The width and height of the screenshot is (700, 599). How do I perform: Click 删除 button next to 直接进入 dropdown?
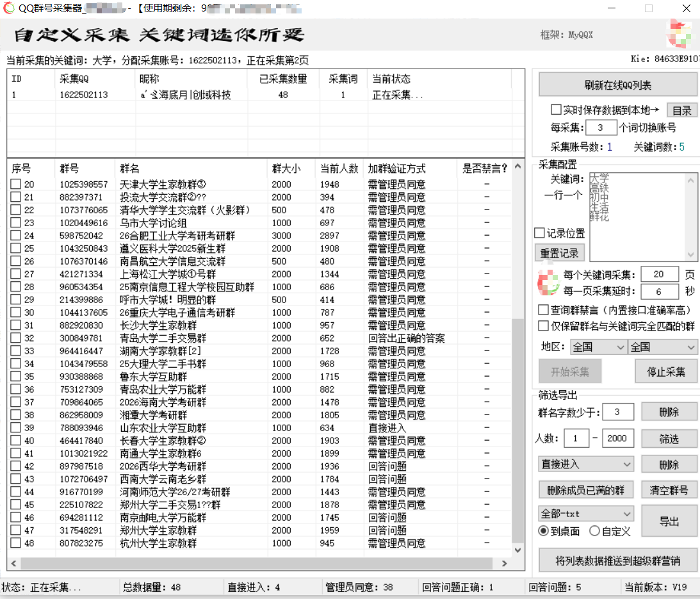click(669, 464)
